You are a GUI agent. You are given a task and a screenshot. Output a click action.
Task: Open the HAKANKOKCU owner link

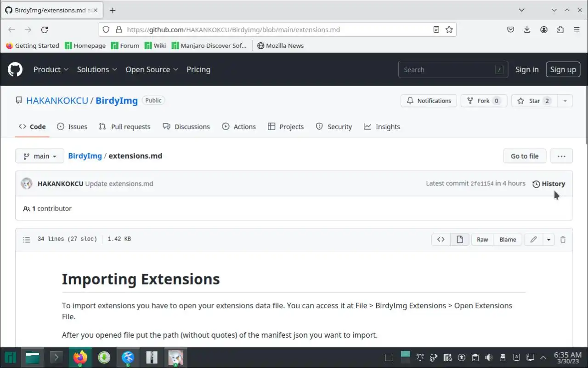(57, 100)
